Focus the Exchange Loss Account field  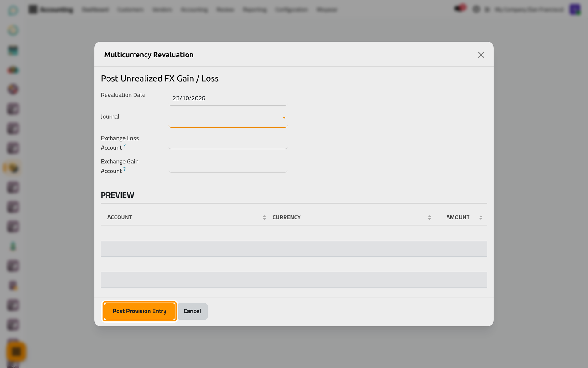click(x=228, y=142)
